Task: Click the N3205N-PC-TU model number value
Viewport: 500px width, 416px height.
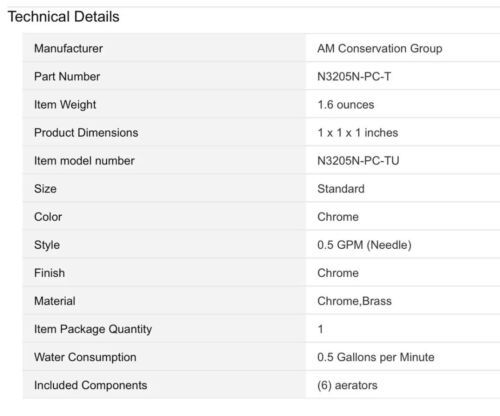Action: (x=358, y=161)
